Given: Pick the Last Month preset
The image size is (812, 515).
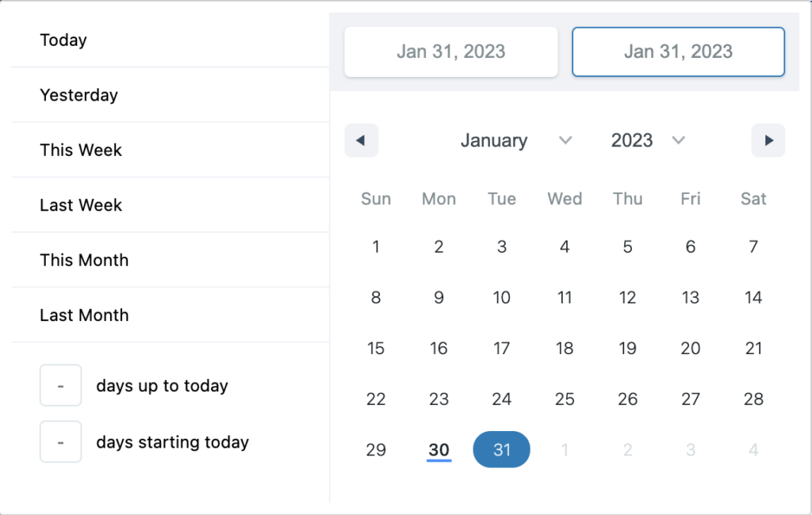Looking at the screenshot, I should coord(170,315).
